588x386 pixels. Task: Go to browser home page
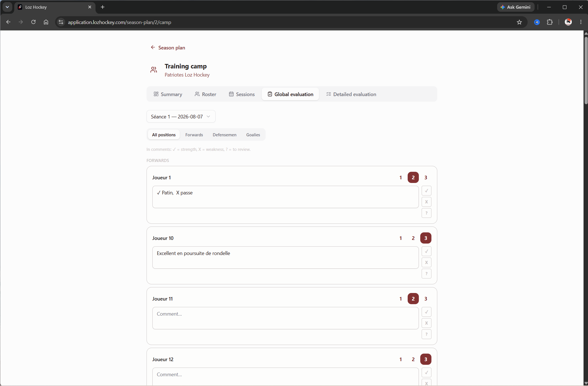point(46,22)
